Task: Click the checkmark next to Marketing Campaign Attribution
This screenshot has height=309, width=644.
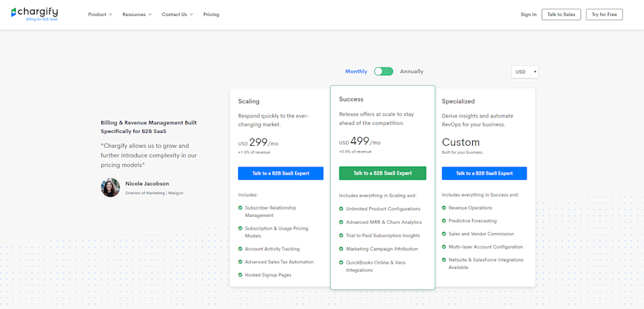Action: pos(341,249)
